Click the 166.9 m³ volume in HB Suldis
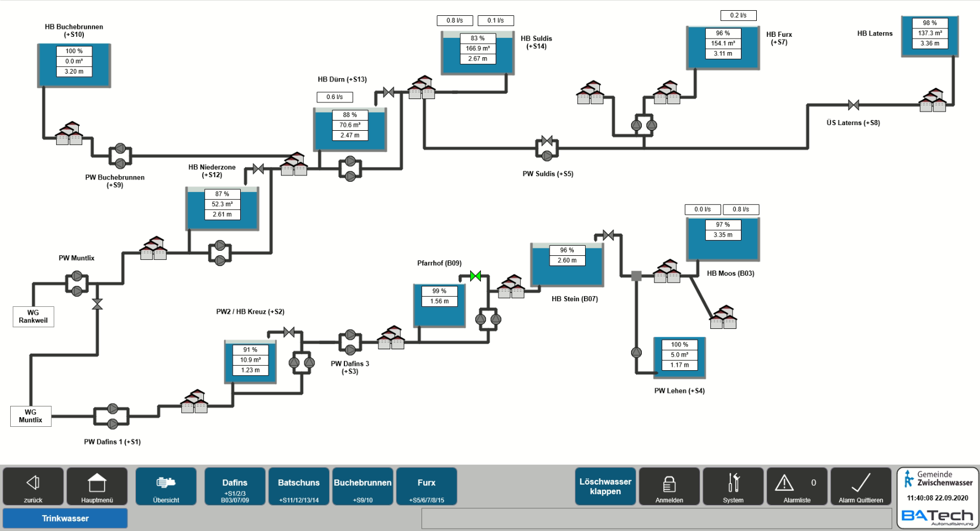The height and width of the screenshot is (531, 980). (478, 49)
